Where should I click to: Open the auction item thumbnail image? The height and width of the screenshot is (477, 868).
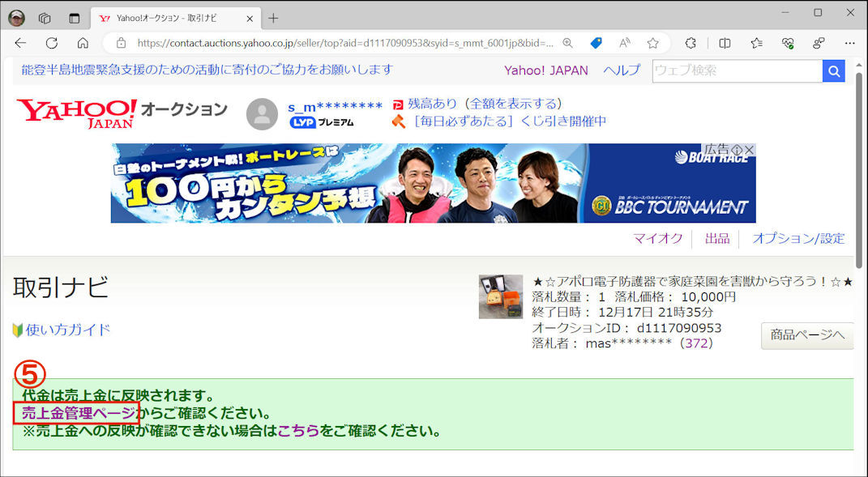(500, 296)
